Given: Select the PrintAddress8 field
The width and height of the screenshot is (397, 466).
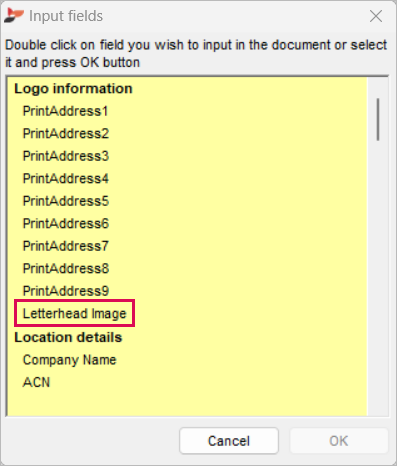Looking at the screenshot, I should click(66, 269).
